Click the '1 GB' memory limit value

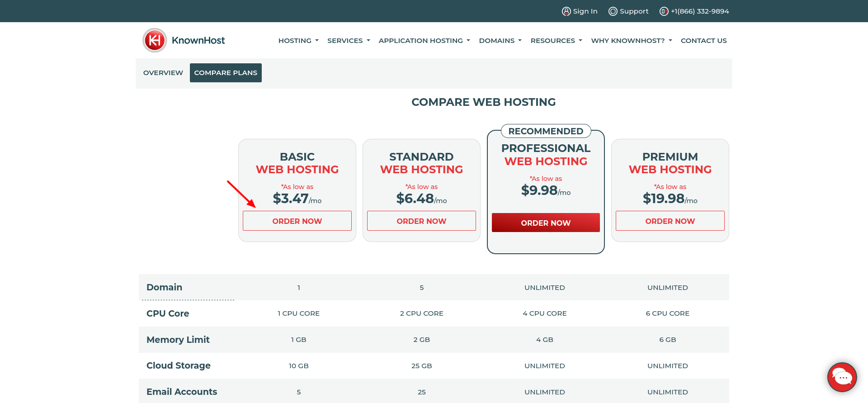click(298, 340)
